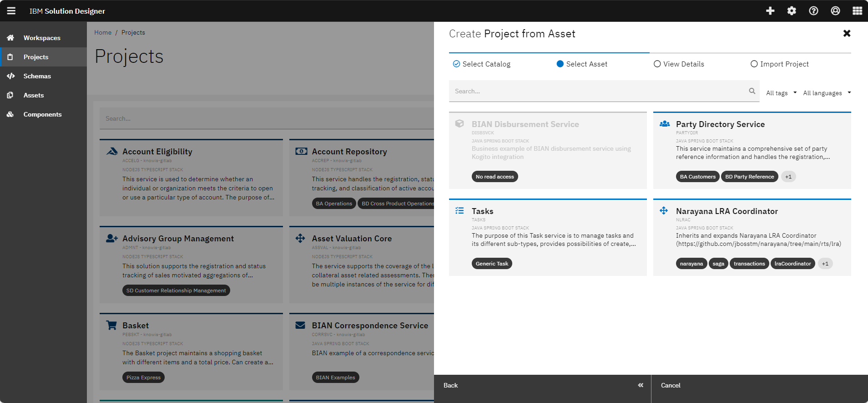The width and height of the screenshot is (868, 403).
Task: Click the Projects clipboard icon in sidebar
Action: tap(10, 57)
